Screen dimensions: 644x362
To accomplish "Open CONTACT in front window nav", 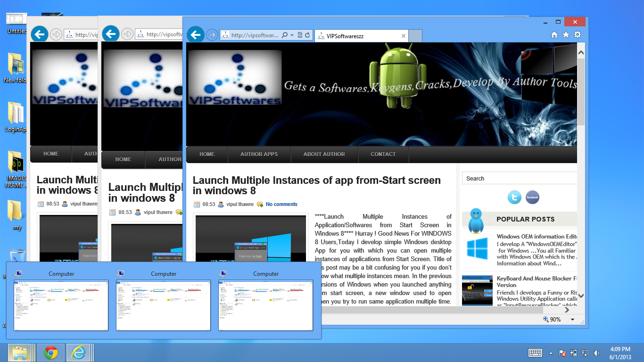I will pos(383,154).
